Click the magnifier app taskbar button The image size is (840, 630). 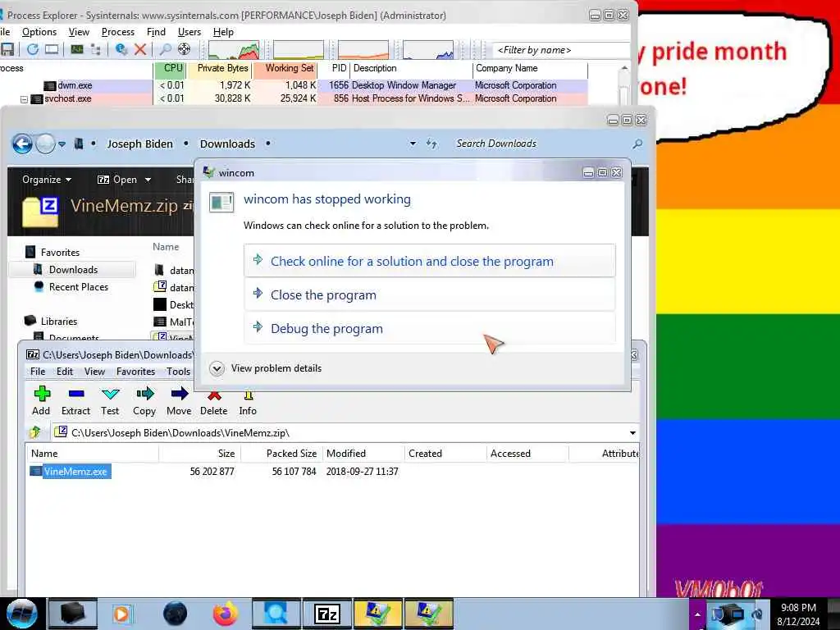coord(276,614)
